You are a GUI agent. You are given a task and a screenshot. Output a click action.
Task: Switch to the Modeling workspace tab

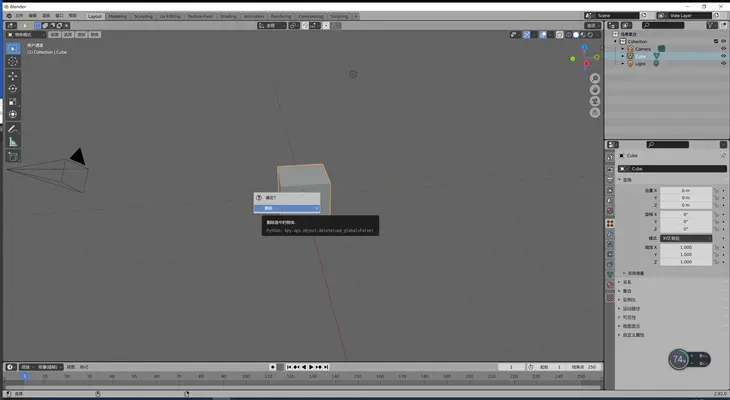pyautogui.click(x=118, y=16)
